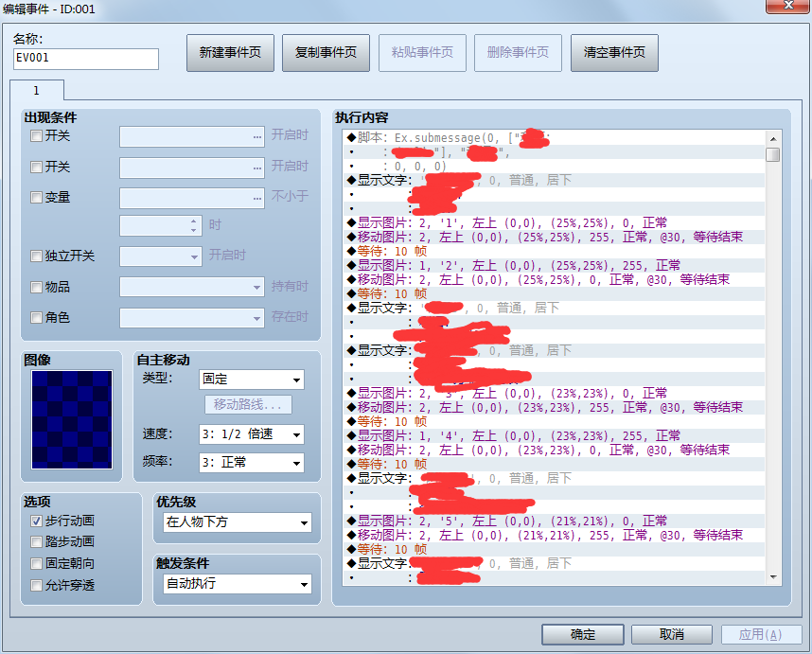This screenshot has width=812, height=654.
Task: Uncheck the 步行动画 option
Action: 36,521
